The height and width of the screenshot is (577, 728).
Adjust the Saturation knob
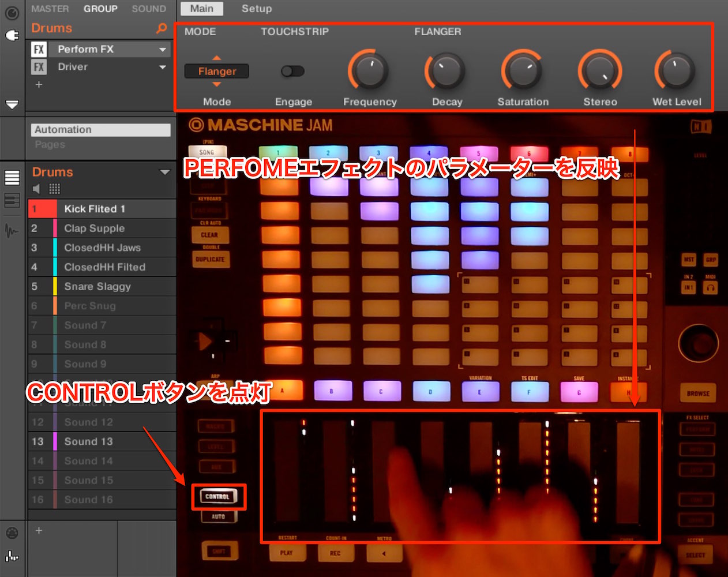(523, 70)
